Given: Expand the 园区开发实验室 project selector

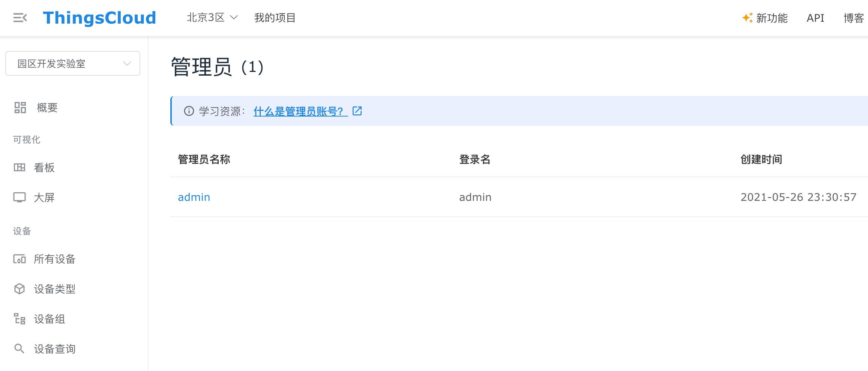Looking at the screenshot, I should click(x=73, y=63).
